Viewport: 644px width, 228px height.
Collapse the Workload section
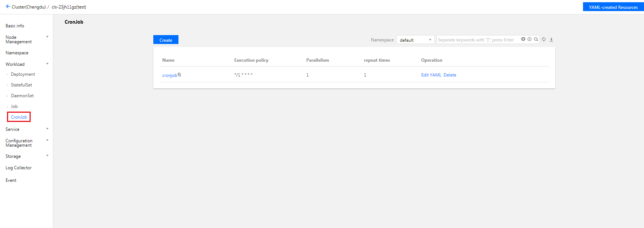point(47,64)
